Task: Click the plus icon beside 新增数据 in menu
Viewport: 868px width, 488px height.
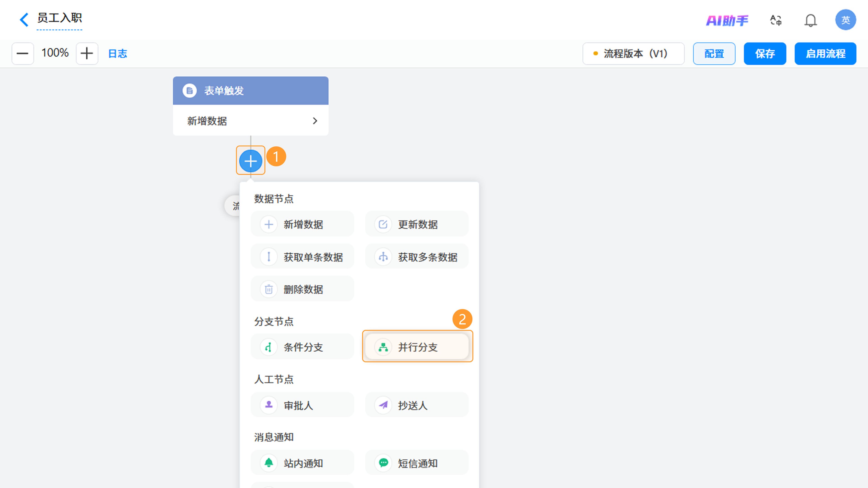Action: 269,224
